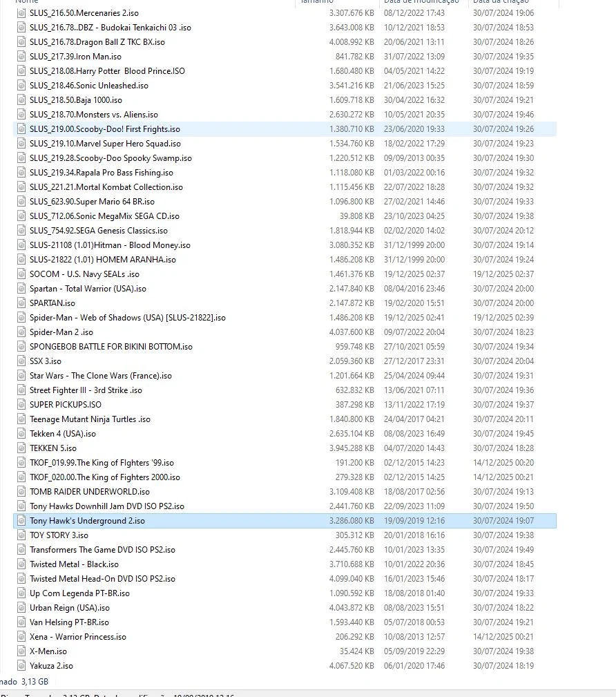Screen dimensions: 616x697
Task: Click the Tekken 4 (USA).iso icon
Action: [21, 434]
